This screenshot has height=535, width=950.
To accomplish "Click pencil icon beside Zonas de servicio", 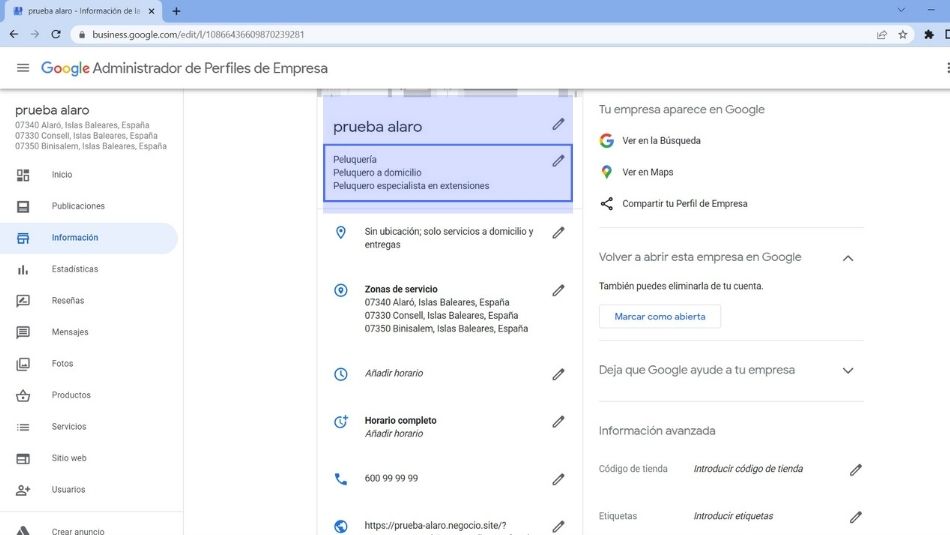I will [x=558, y=291].
